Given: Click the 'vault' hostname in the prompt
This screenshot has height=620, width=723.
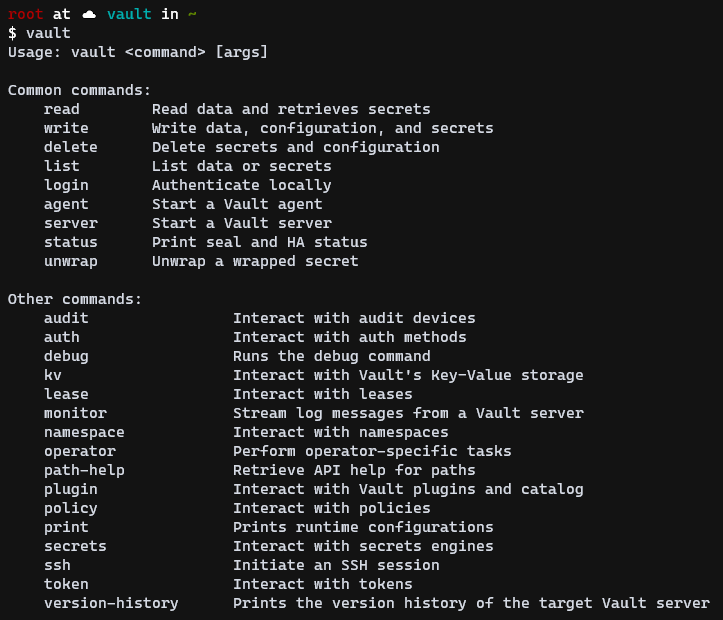Looking at the screenshot, I should click(x=129, y=14).
